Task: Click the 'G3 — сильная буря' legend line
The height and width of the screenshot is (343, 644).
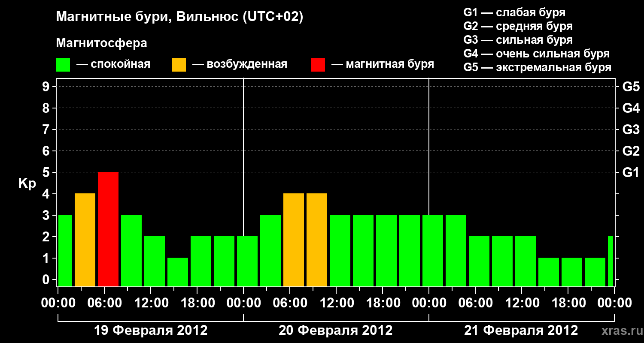Action: 518,40
